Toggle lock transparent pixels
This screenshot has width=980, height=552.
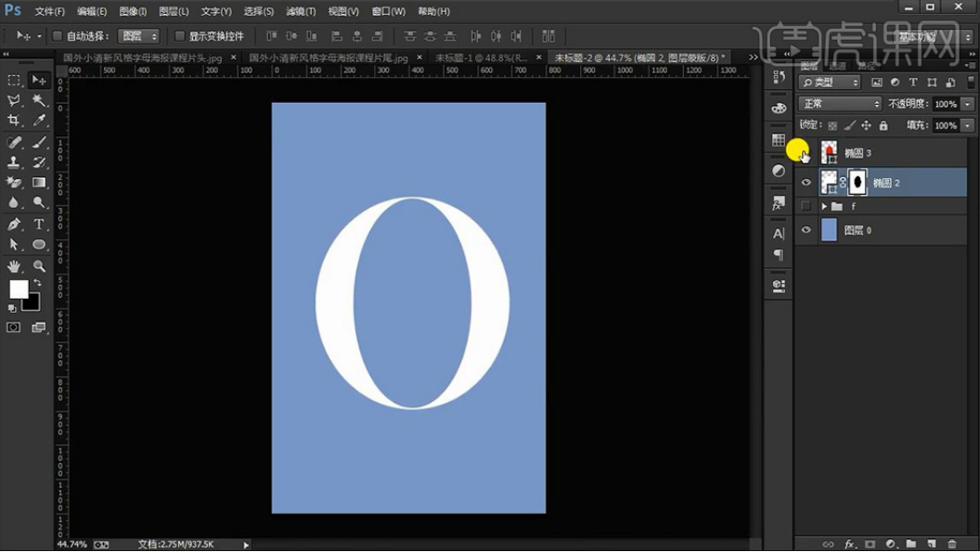coord(832,125)
